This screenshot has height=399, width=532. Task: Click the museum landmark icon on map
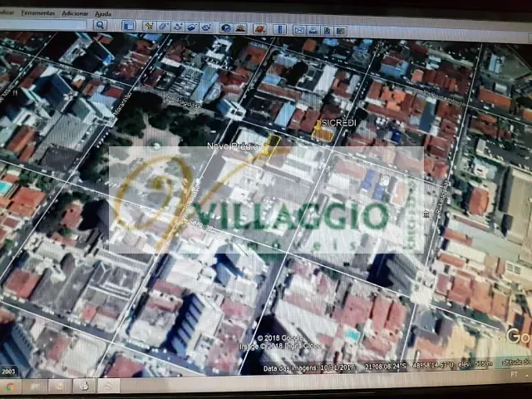tap(426, 214)
